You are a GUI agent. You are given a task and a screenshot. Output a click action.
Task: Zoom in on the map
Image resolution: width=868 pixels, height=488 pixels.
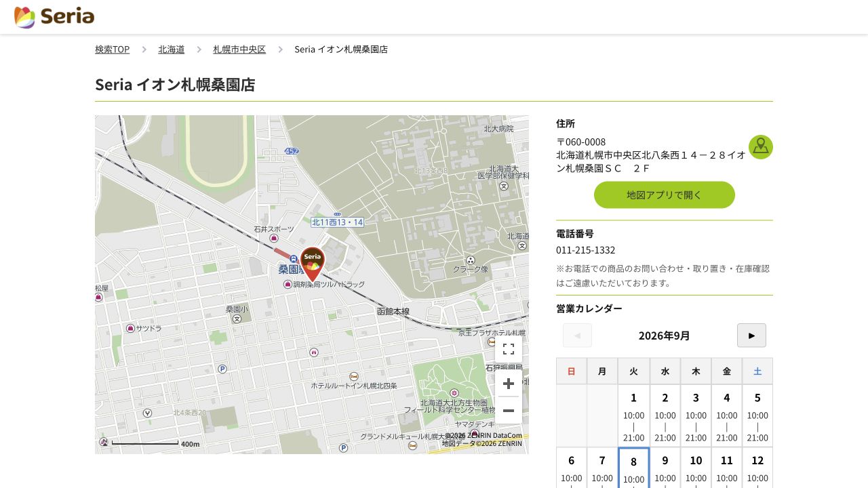pos(509,384)
